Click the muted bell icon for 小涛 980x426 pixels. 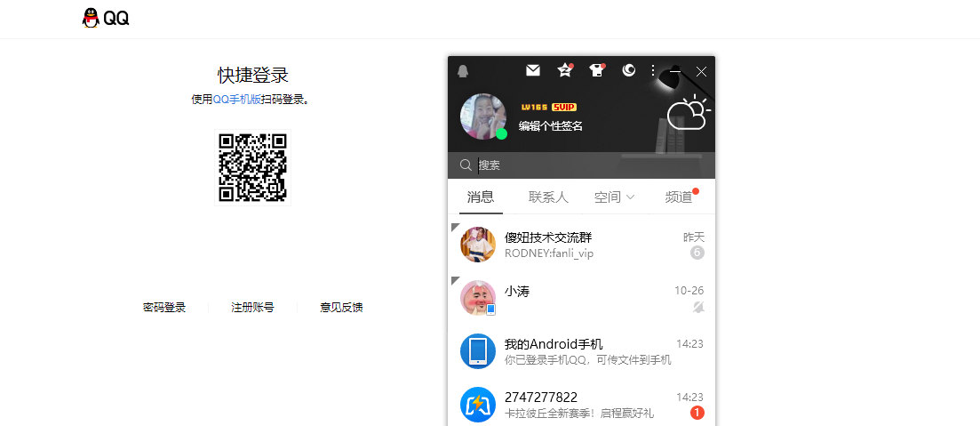click(698, 307)
